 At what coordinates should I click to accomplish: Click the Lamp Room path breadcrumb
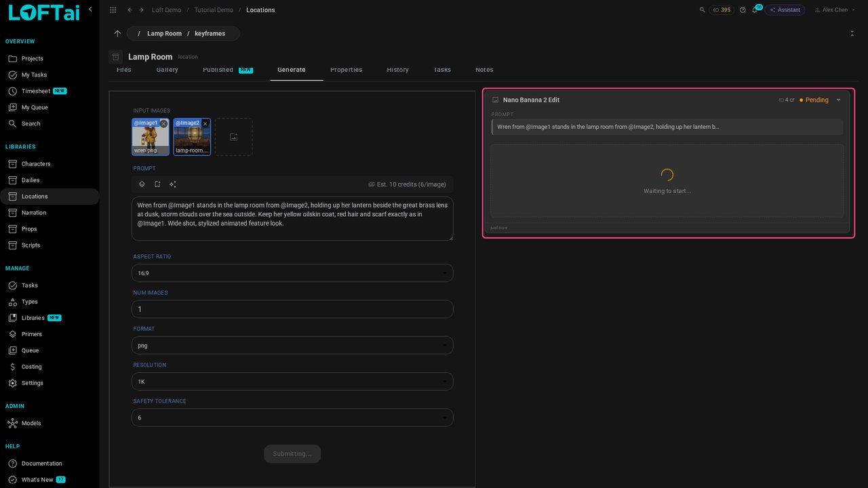pos(165,33)
